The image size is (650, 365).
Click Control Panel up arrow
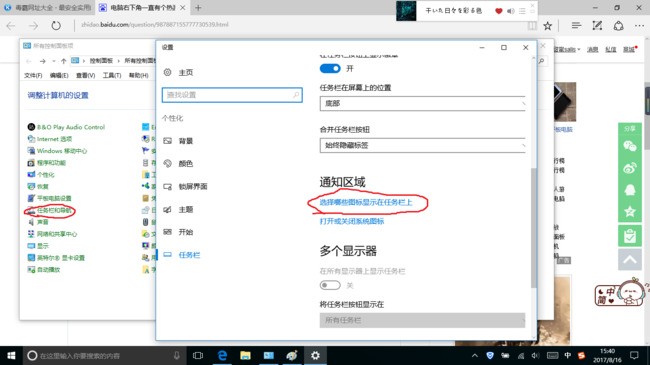pyautogui.click(x=63, y=61)
